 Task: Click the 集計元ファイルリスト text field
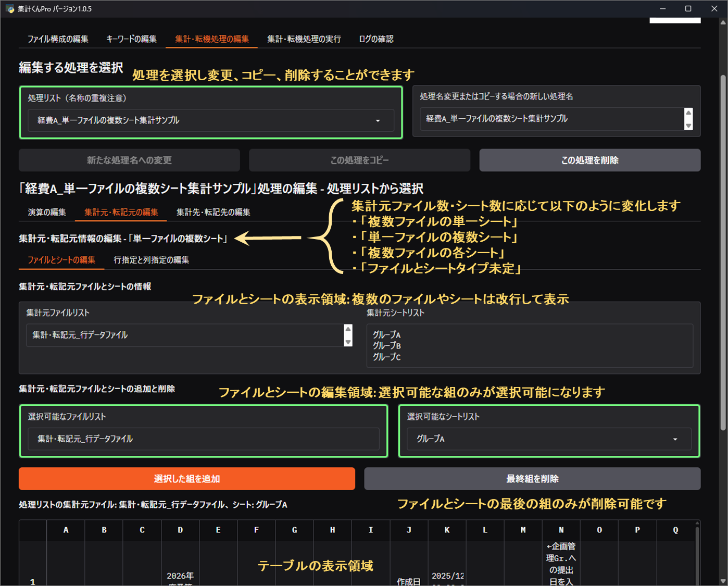point(185,335)
